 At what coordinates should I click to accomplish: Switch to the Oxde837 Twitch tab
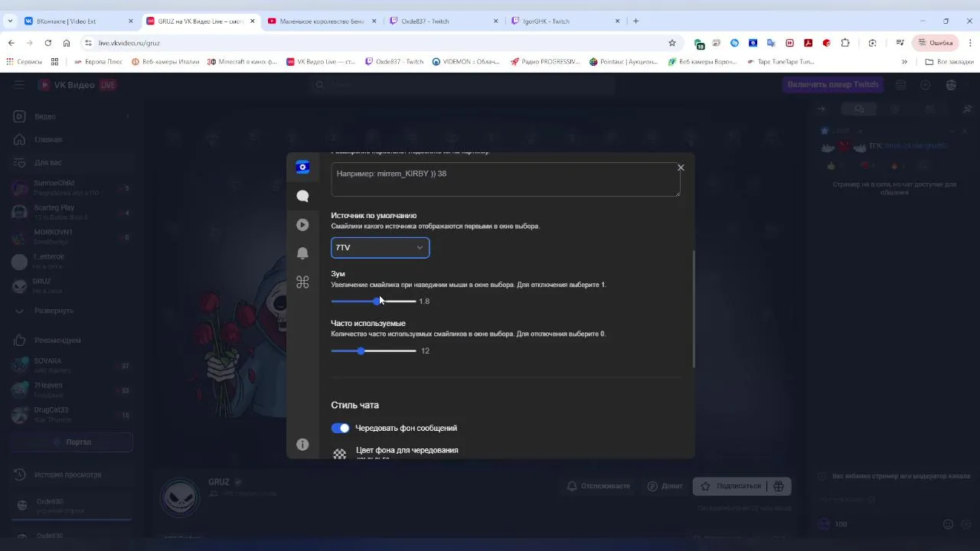click(444, 21)
